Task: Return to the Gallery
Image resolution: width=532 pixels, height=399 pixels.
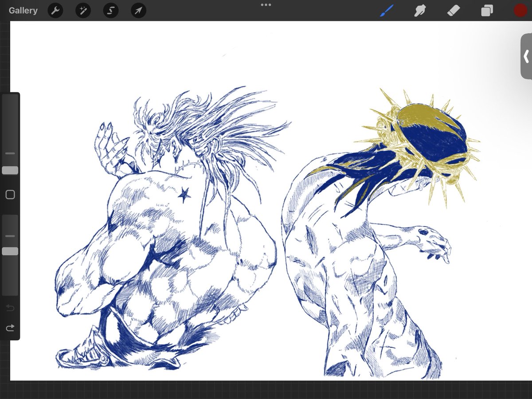Action: [x=23, y=10]
